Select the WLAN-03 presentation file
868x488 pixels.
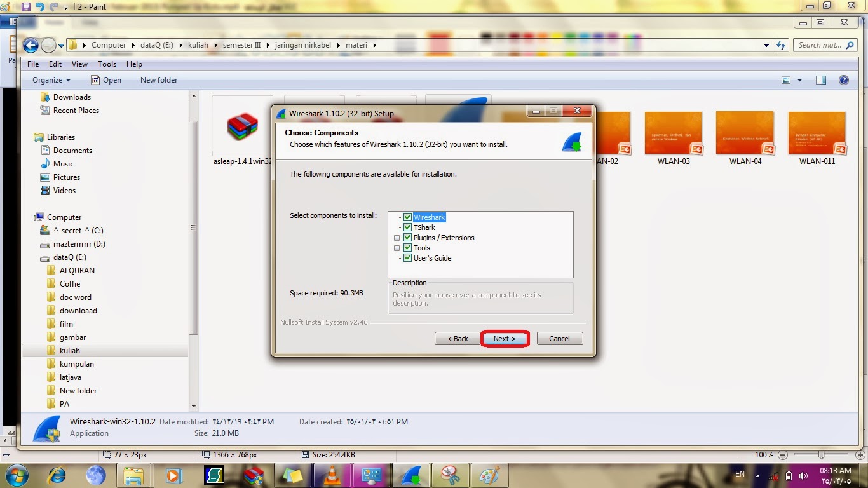point(674,138)
